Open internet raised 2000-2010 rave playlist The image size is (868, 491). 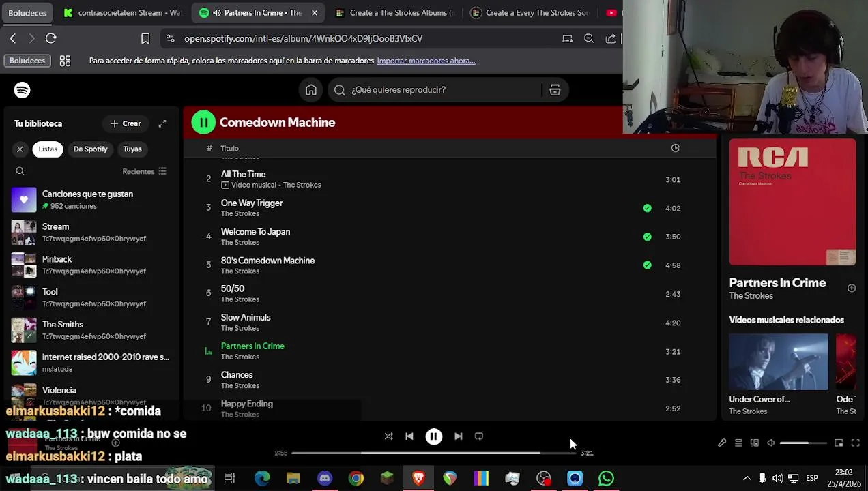pos(91,363)
